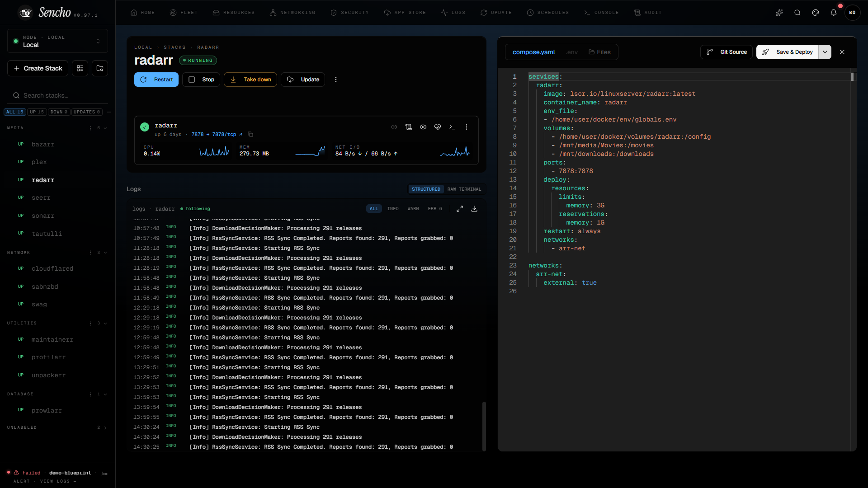This screenshot has width=868, height=488.
Task: Open the AI sparkle assistant icon
Action: click(x=779, y=13)
